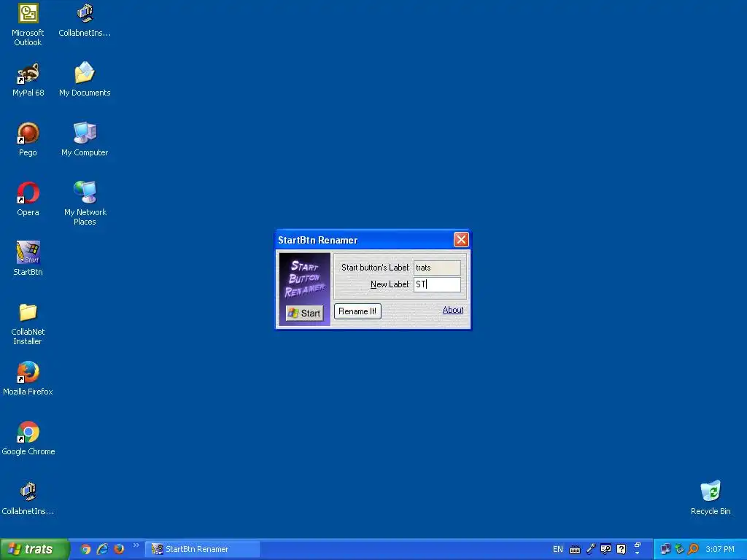Screen dimensions: 747x560
Task: Click orange magnifier tray icon
Action: pyautogui.click(x=693, y=549)
